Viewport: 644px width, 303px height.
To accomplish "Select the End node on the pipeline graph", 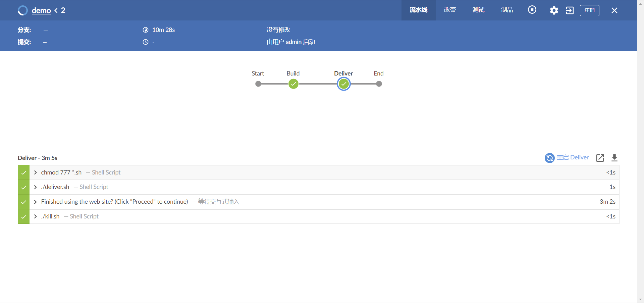I will tap(379, 84).
